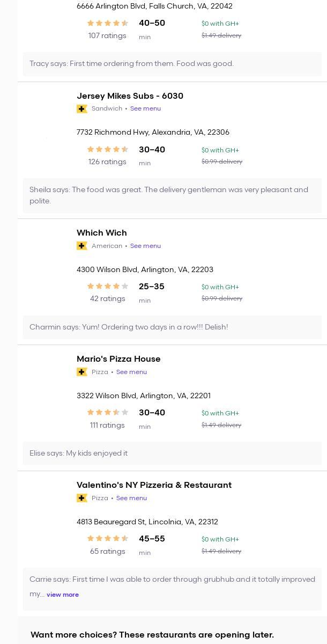Expand Carrie's review with view more
The width and height of the screenshot is (327, 644).
click(63, 595)
